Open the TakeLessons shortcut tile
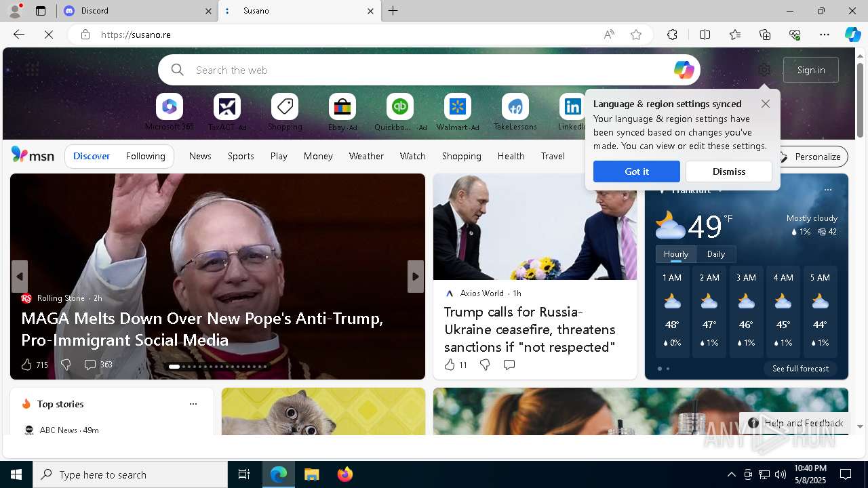This screenshot has height=488, width=868. [x=515, y=113]
